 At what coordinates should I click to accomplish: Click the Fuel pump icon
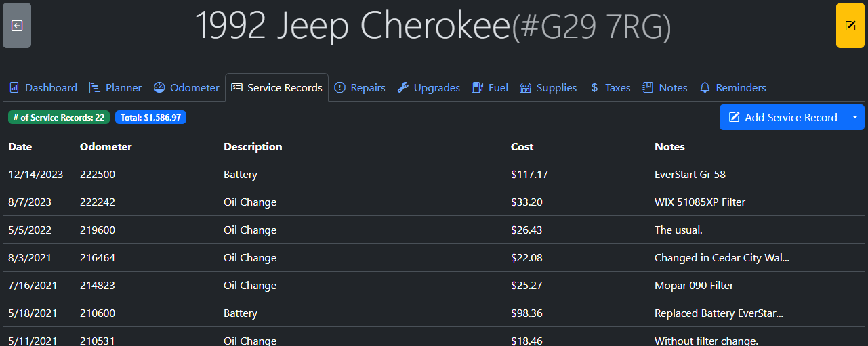[478, 88]
